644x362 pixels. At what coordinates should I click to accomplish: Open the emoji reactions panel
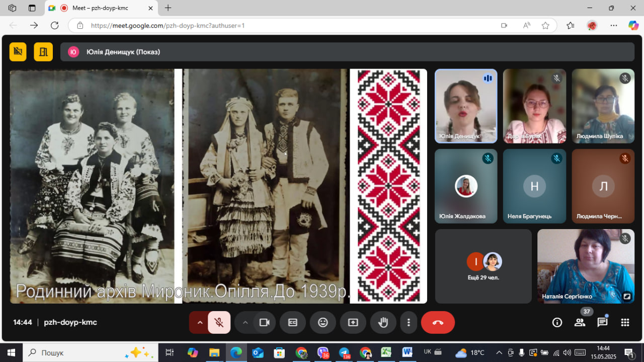tap(323, 323)
